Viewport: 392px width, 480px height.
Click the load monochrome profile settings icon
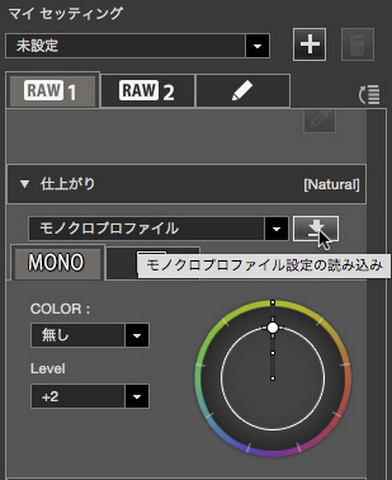pos(316,229)
